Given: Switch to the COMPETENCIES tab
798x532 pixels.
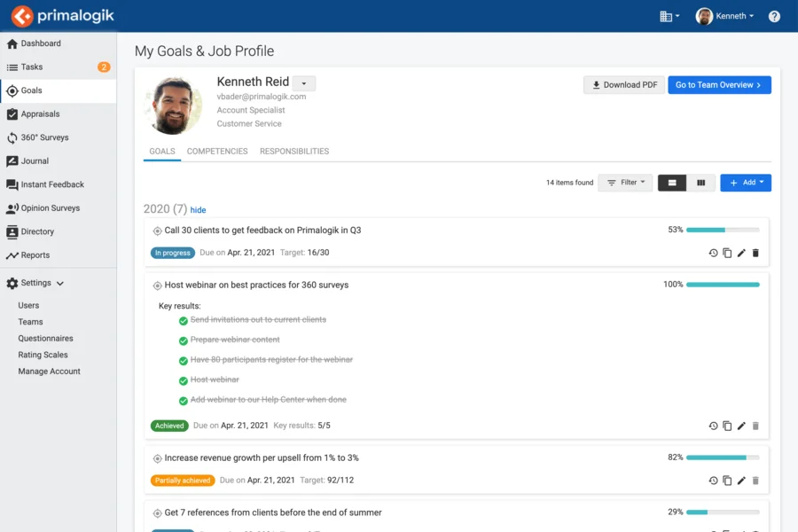Looking at the screenshot, I should coord(217,151).
